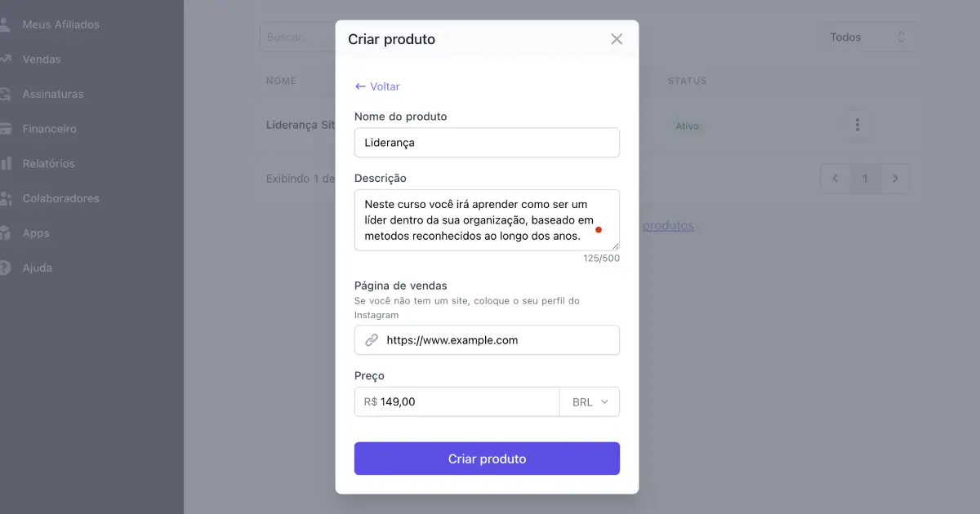This screenshot has width=980, height=514.
Task: Click inside the Descrição text area
Action: [487, 219]
